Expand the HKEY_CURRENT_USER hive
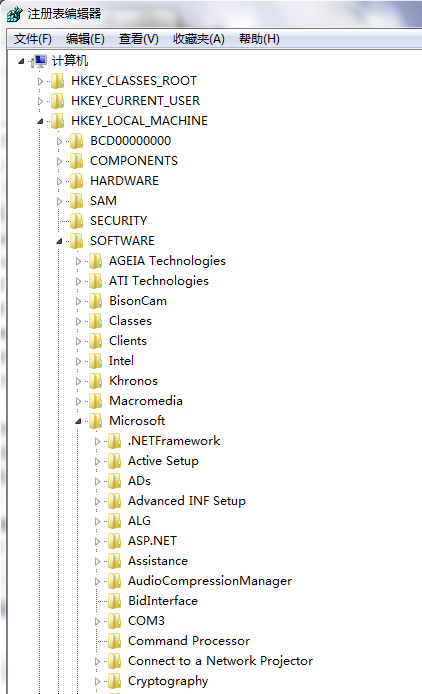Viewport: 422px width, 694px height. coord(40,101)
